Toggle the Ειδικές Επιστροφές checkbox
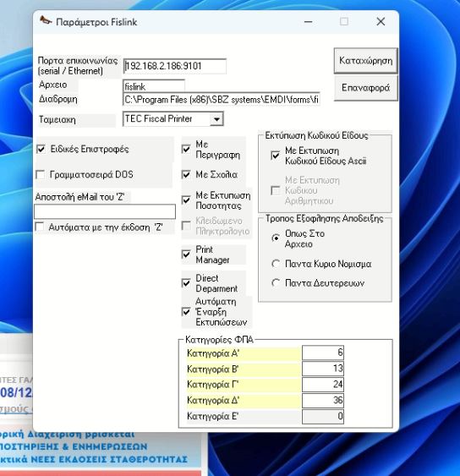The width and height of the screenshot is (460, 476). 41,149
